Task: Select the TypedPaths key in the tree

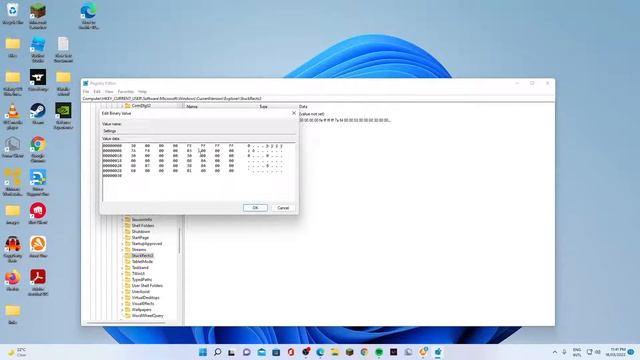Action: click(142, 280)
